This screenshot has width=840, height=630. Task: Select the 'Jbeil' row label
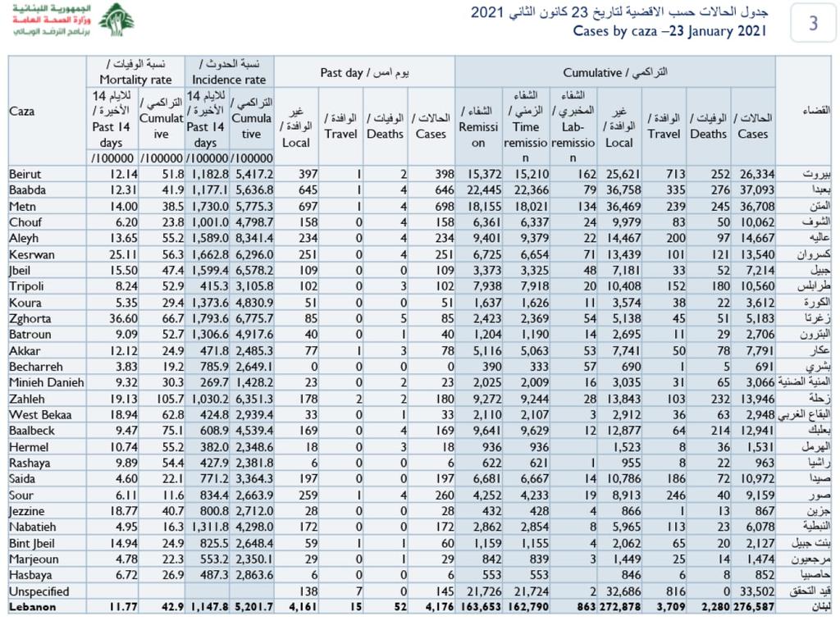pyautogui.click(x=20, y=271)
